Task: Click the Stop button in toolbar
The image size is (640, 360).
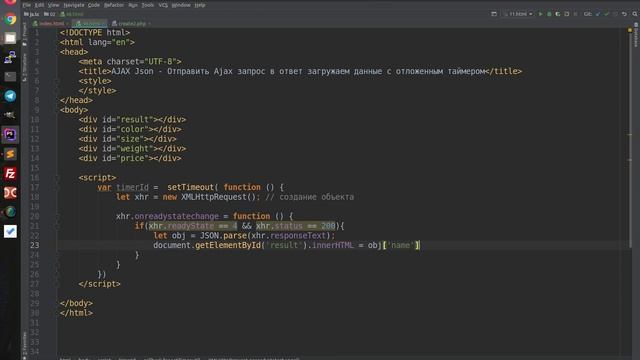Action: pos(576,14)
